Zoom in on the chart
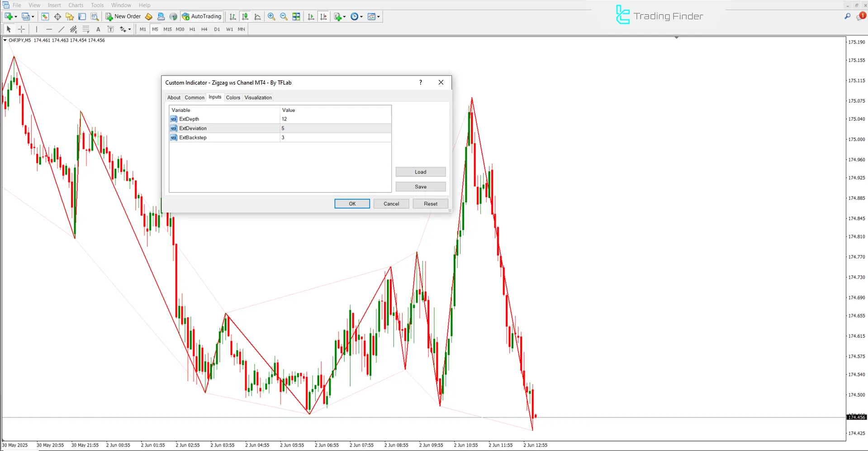868x451 pixels. coord(271,16)
